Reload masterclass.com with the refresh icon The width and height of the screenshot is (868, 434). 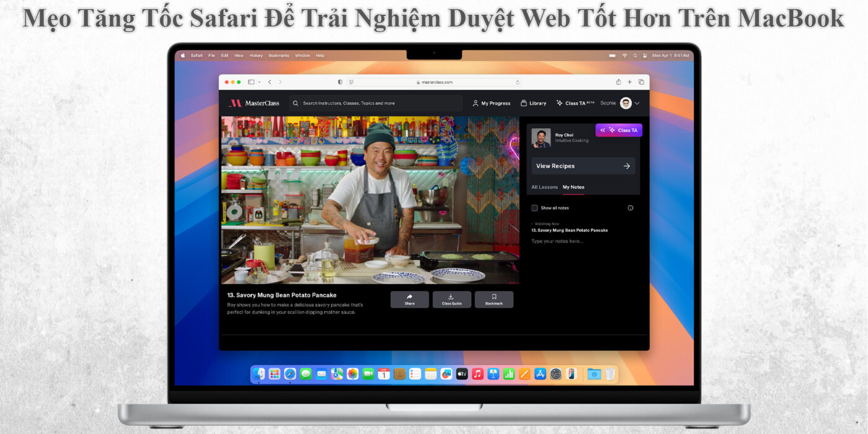[x=518, y=81]
